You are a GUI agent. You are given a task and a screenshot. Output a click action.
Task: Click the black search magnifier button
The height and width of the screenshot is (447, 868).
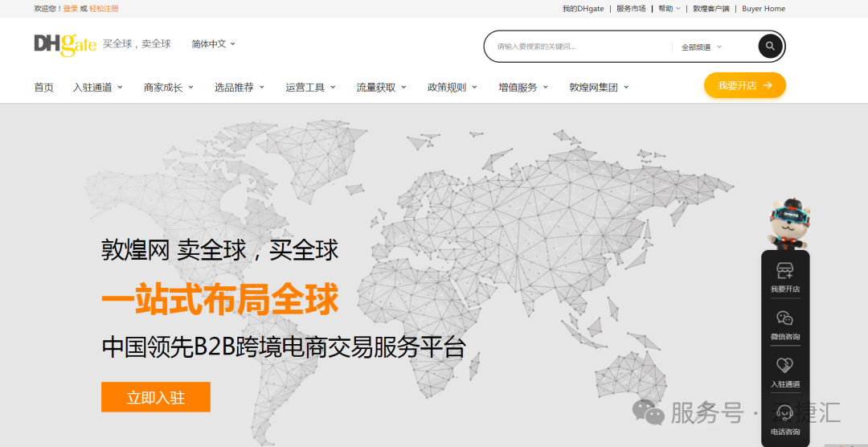770,46
